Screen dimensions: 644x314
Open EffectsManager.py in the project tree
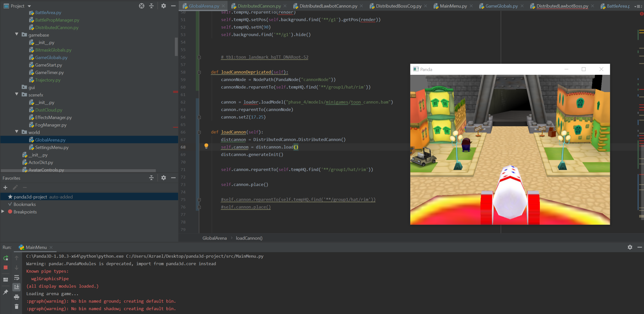tap(53, 117)
